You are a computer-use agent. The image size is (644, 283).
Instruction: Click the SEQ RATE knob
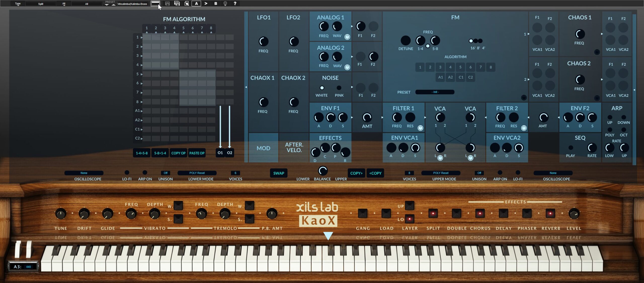point(592,148)
